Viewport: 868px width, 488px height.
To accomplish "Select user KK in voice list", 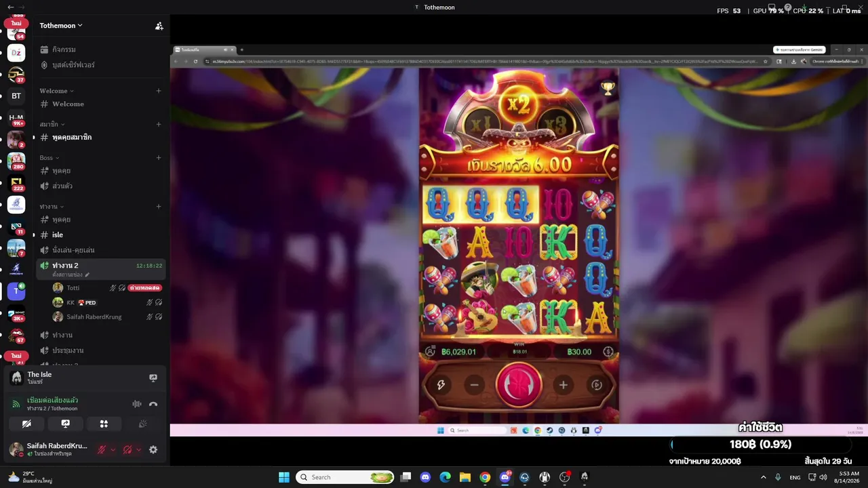I will 70,302.
